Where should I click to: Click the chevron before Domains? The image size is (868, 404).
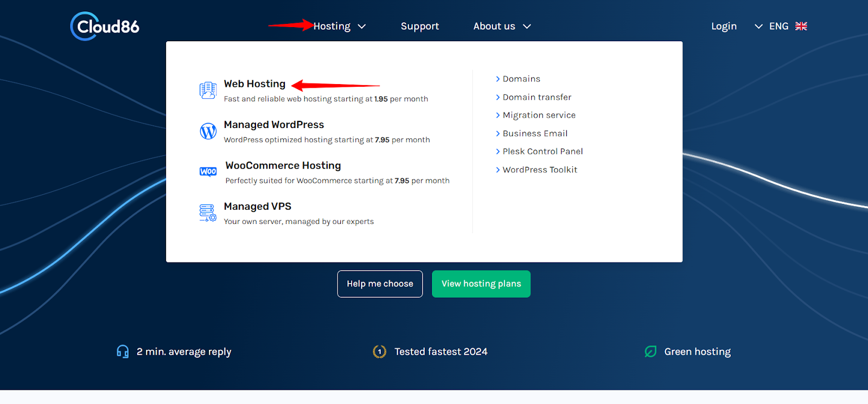(x=497, y=79)
